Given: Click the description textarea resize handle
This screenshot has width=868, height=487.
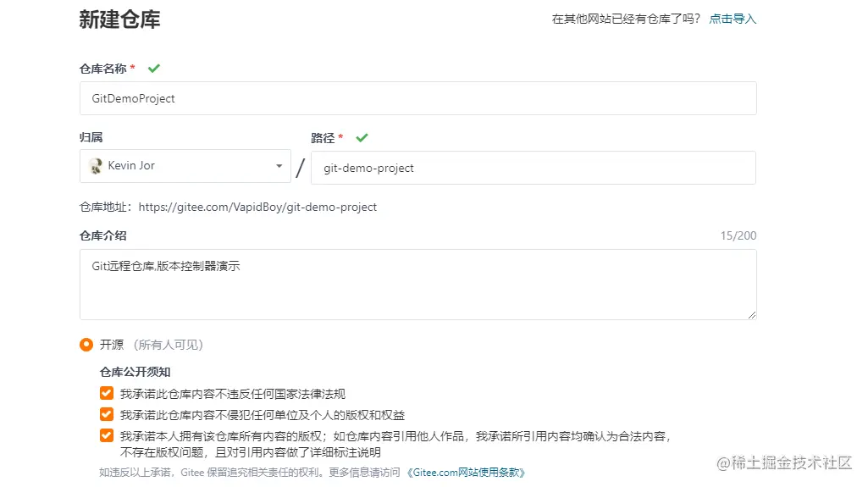Looking at the screenshot, I should point(751,315).
